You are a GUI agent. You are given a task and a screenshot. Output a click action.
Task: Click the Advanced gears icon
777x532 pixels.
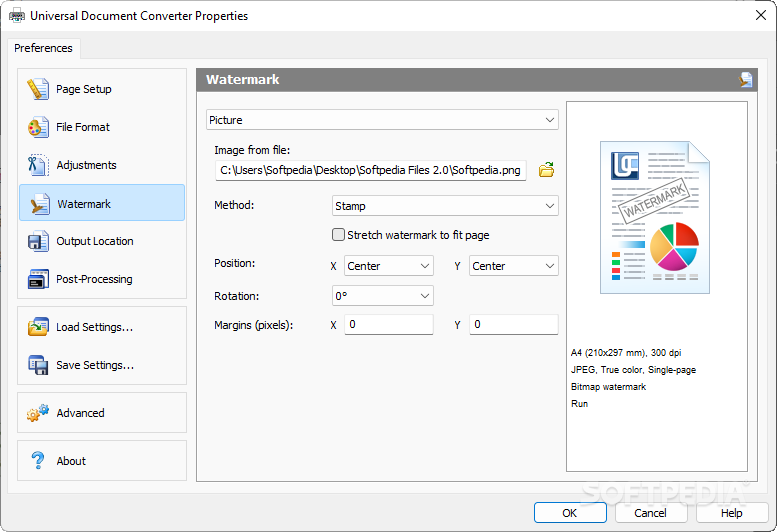pos(38,413)
